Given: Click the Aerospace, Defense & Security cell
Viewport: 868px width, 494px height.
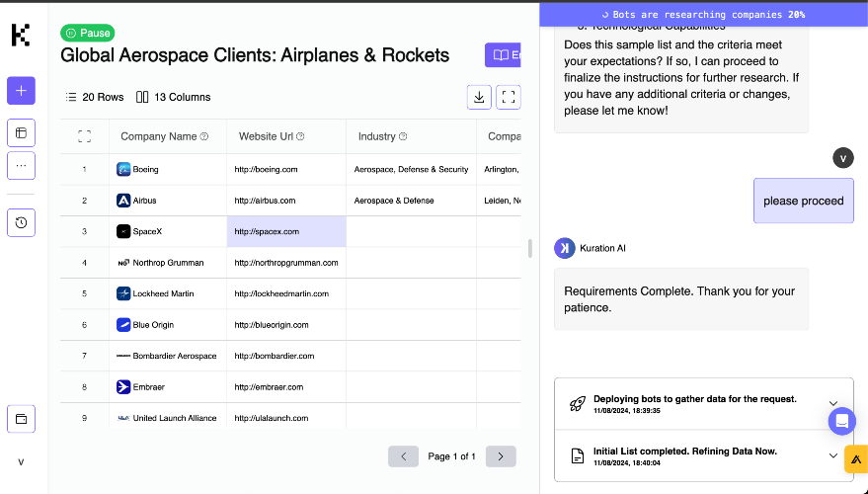Looking at the screenshot, I should [412, 169].
